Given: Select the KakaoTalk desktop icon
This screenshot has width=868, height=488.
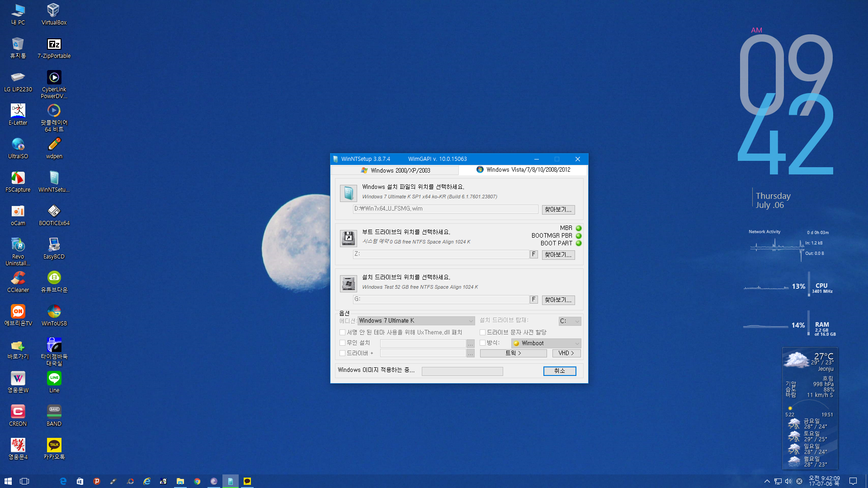Looking at the screenshot, I should (x=54, y=449).
